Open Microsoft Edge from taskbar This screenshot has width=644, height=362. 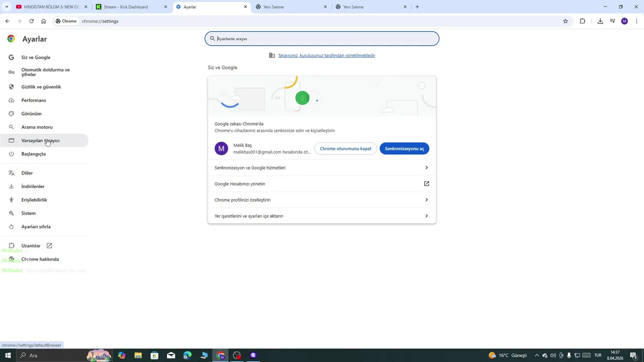(x=188, y=355)
